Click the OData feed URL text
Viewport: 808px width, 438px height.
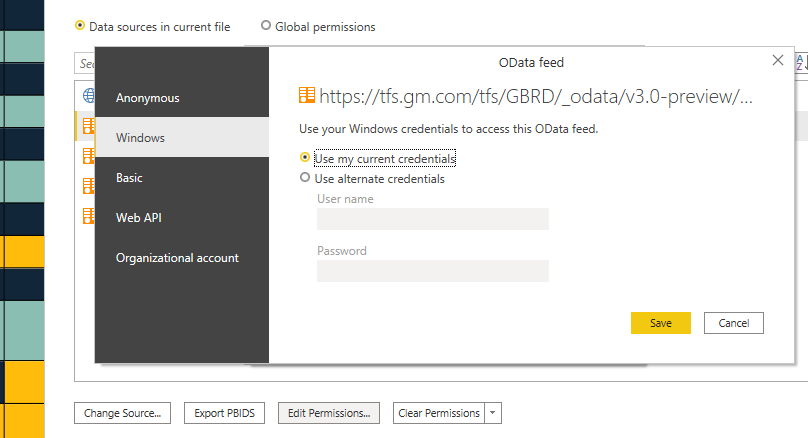click(x=536, y=96)
